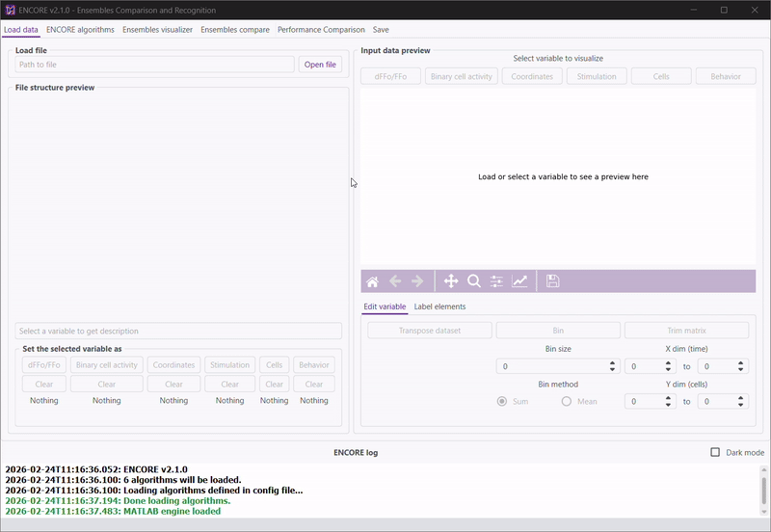
Task: Enable the Dark mode checkbox
Action: pyautogui.click(x=715, y=452)
